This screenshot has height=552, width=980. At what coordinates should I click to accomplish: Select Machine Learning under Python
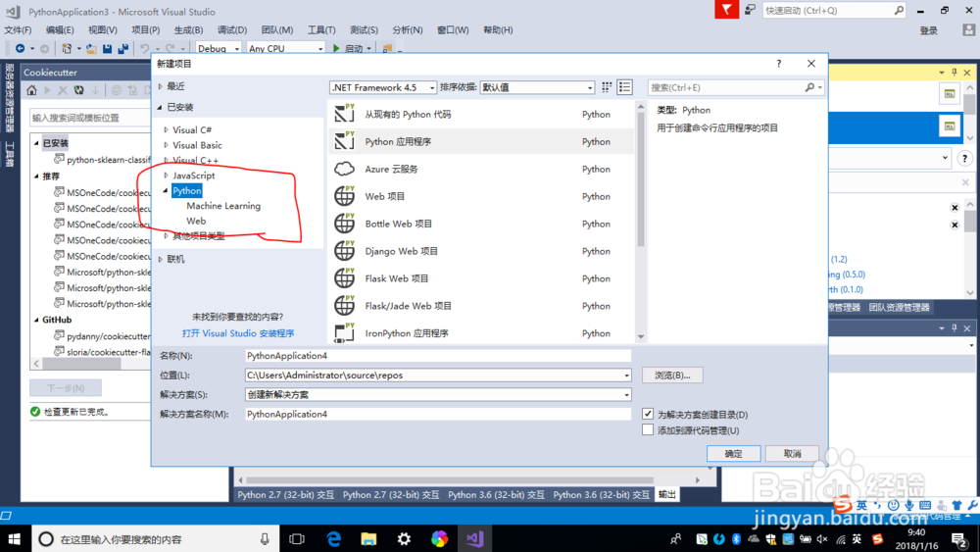coord(223,206)
